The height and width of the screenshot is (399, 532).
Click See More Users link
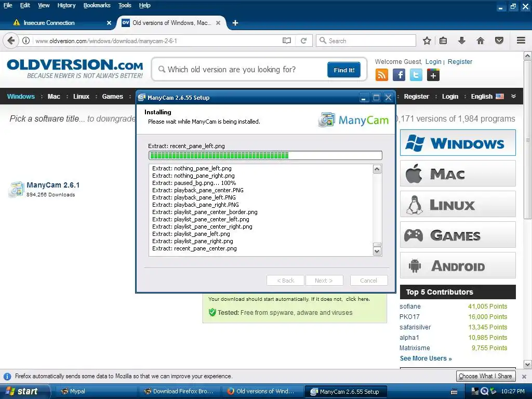point(426,358)
